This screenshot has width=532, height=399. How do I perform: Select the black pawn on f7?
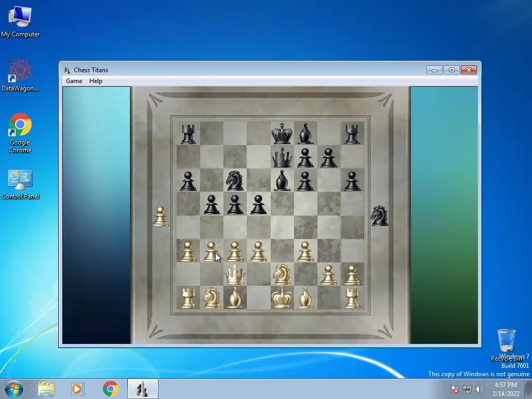(x=305, y=158)
